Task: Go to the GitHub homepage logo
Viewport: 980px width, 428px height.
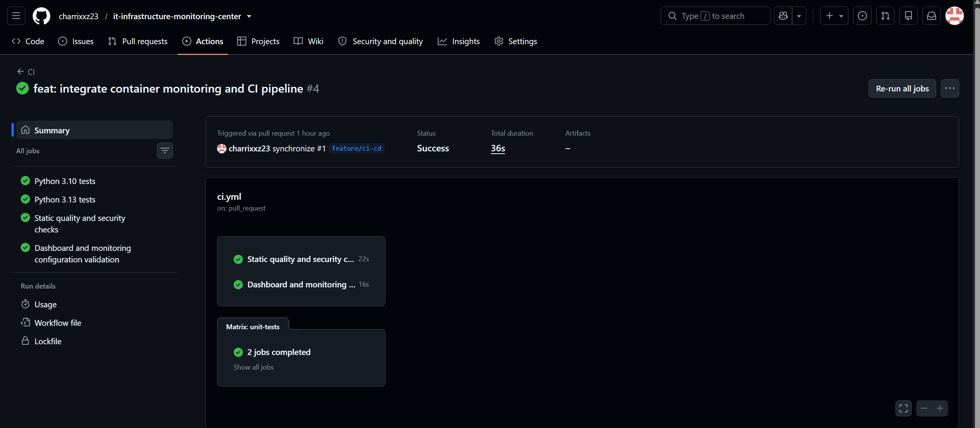Action: click(42, 16)
